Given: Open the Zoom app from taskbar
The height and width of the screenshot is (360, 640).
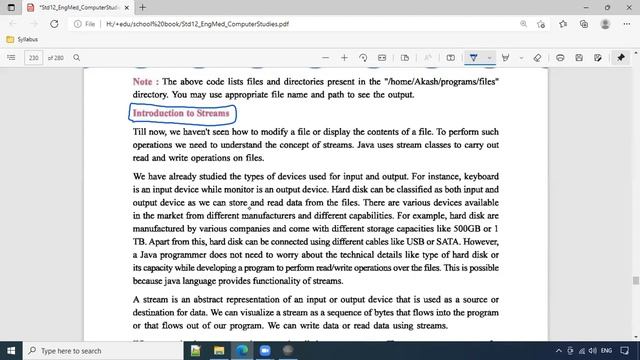Looking at the screenshot, I should [265, 351].
